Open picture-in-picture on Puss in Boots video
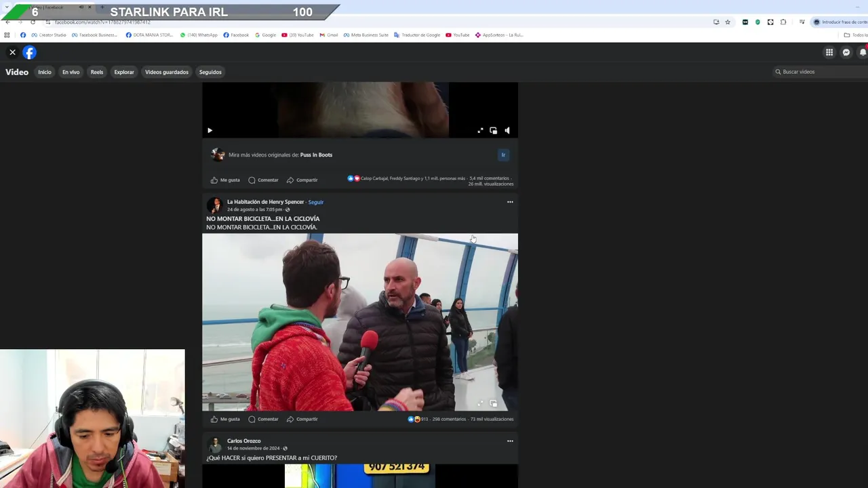Viewport: 868px width, 488px height. [493, 130]
